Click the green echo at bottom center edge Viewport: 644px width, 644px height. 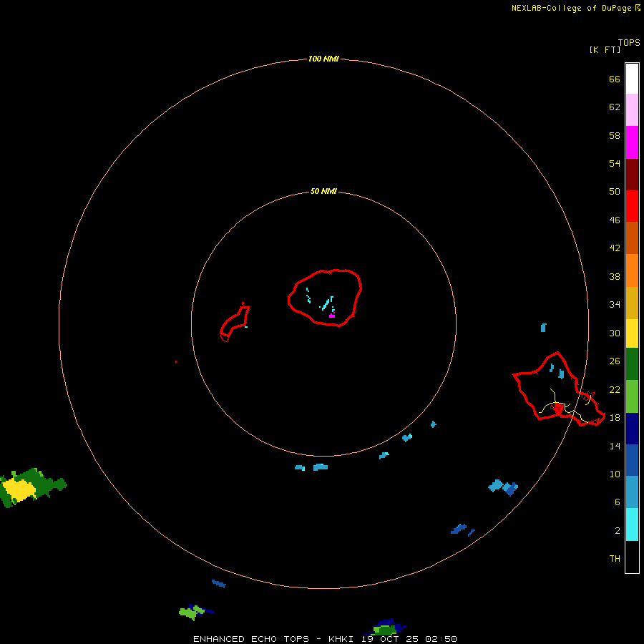pos(385,630)
